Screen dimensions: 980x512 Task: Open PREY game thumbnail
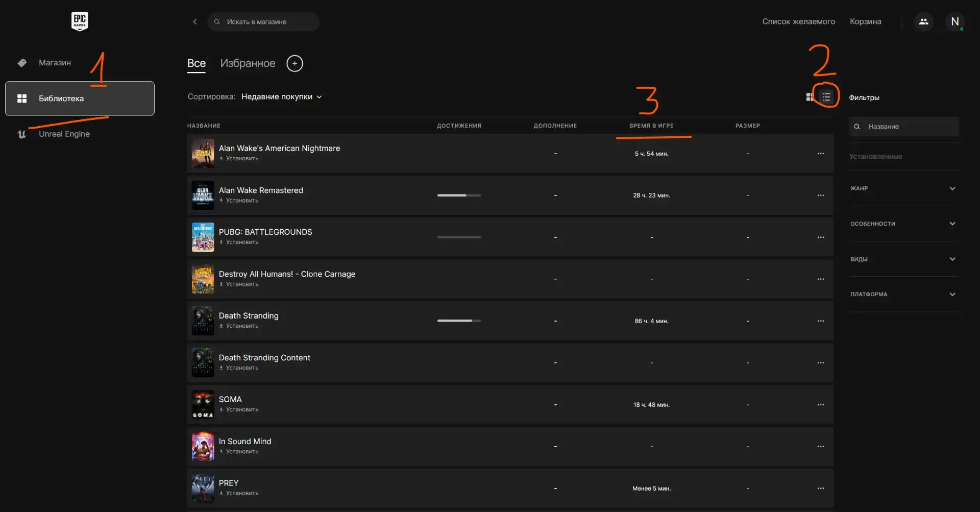[203, 489]
